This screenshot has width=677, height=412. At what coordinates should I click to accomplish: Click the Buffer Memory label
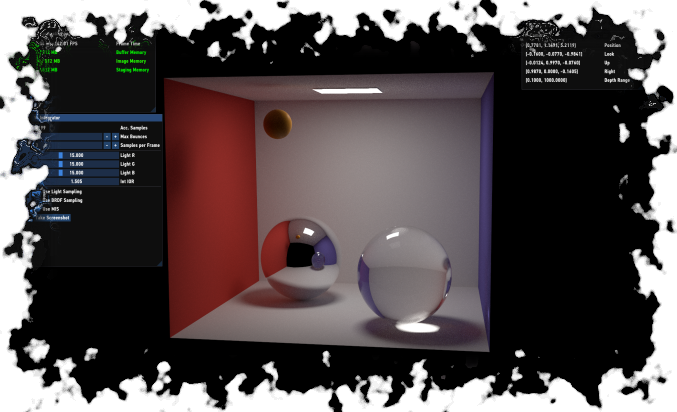click(131, 52)
